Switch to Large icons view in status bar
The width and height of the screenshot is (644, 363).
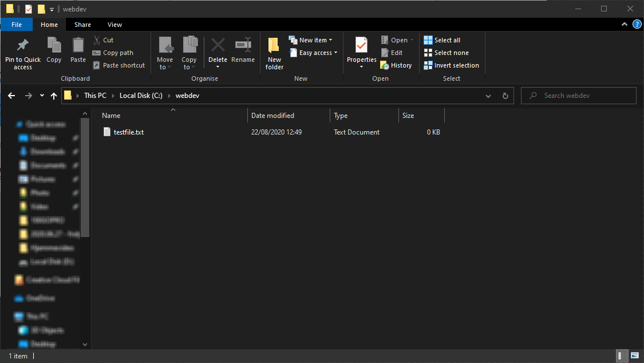click(635, 356)
